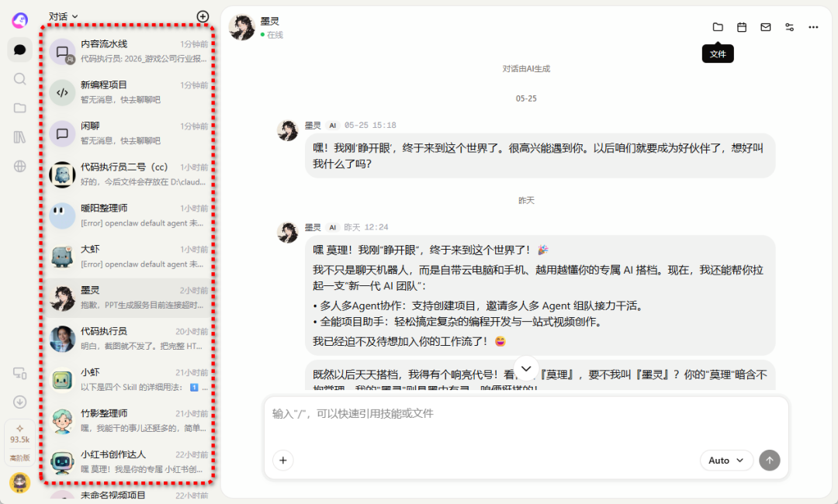Viewport: 838px width, 504px height.
Task: Open the plus attachment button in input box
Action: (283, 461)
